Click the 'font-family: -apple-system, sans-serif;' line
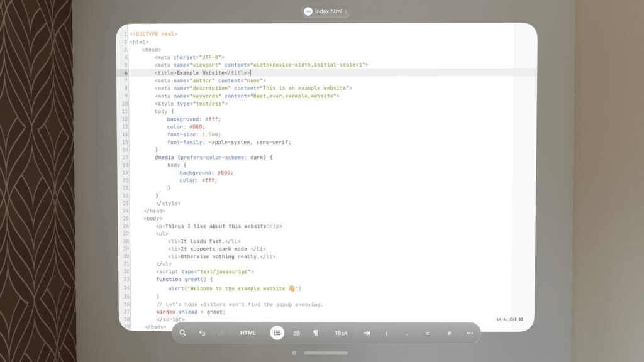 pyautogui.click(x=229, y=142)
